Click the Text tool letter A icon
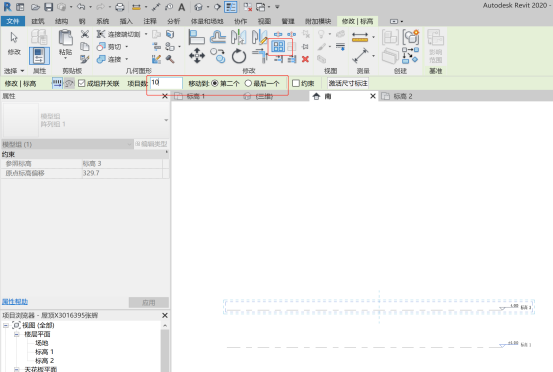553x372 pixels. tap(182, 7)
